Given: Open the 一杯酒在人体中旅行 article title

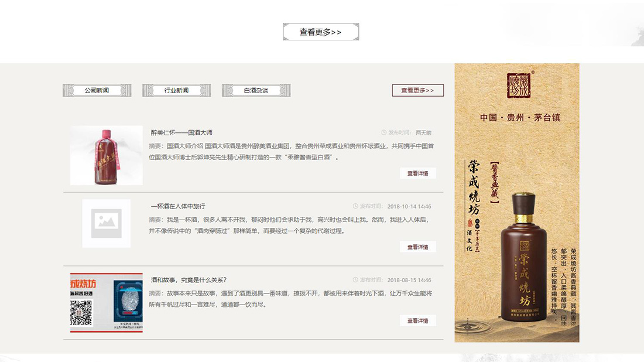Looking at the screenshot, I should tap(178, 206).
